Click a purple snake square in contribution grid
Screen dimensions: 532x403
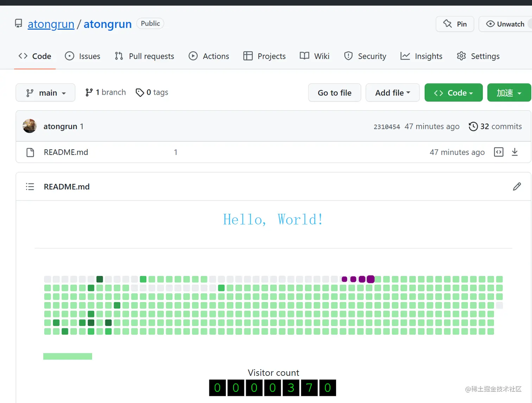pos(370,279)
